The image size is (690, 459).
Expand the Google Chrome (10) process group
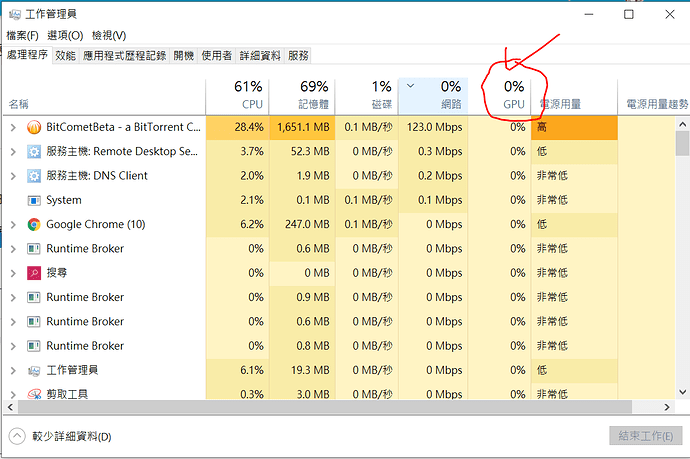(x=13, y=224)
